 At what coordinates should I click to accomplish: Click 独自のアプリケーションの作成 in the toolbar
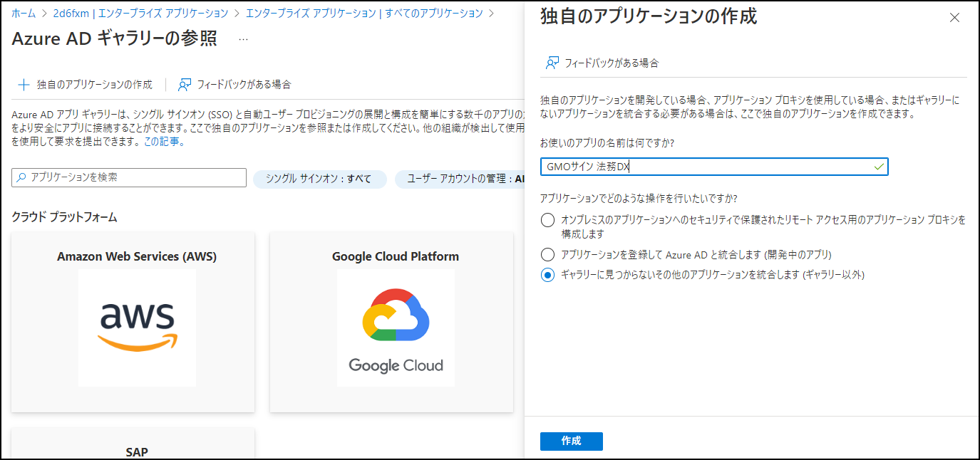coord(85,85)
